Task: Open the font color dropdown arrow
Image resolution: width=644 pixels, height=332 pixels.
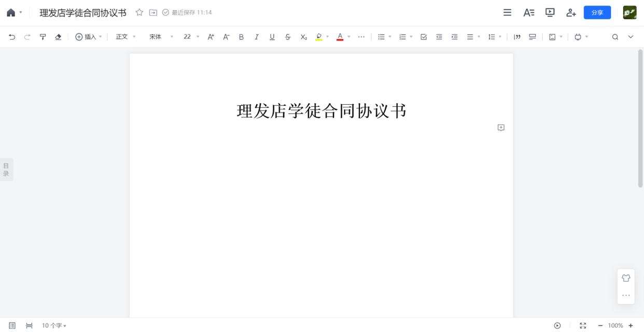Action: (349, 37)
